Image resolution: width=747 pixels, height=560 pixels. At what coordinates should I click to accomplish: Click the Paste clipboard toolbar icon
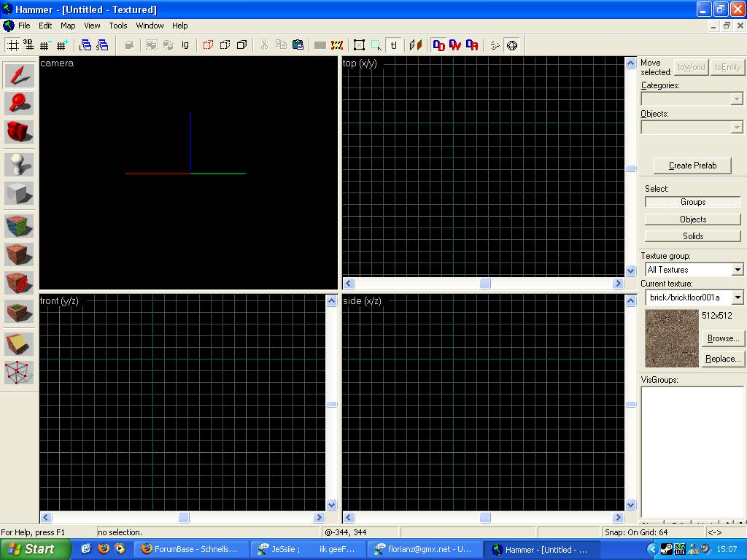point(298,45)
